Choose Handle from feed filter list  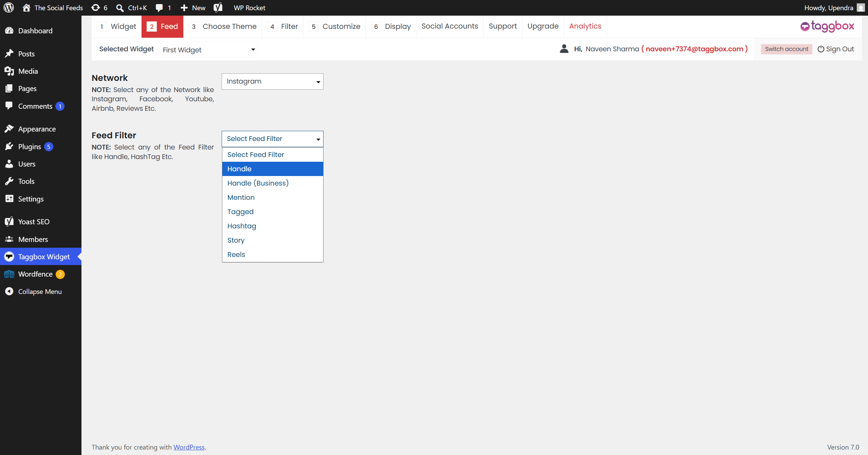point(273,169)
